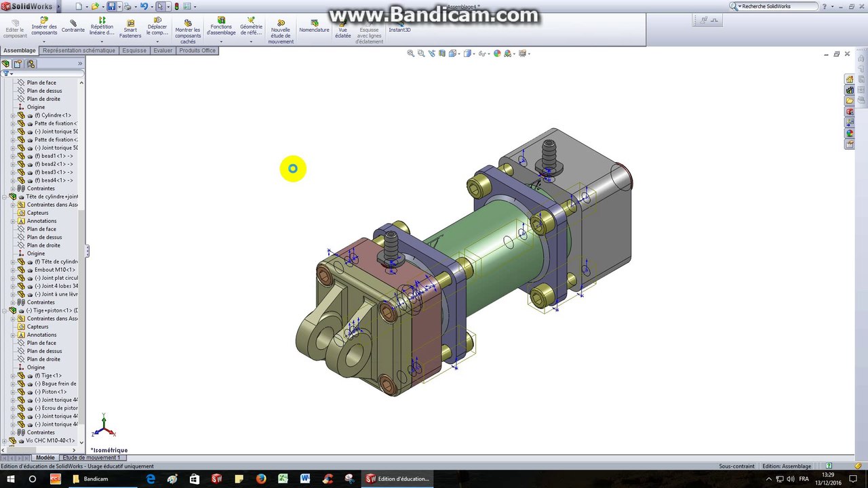Switch to the PropertyManager tab

tap(18, 64)
